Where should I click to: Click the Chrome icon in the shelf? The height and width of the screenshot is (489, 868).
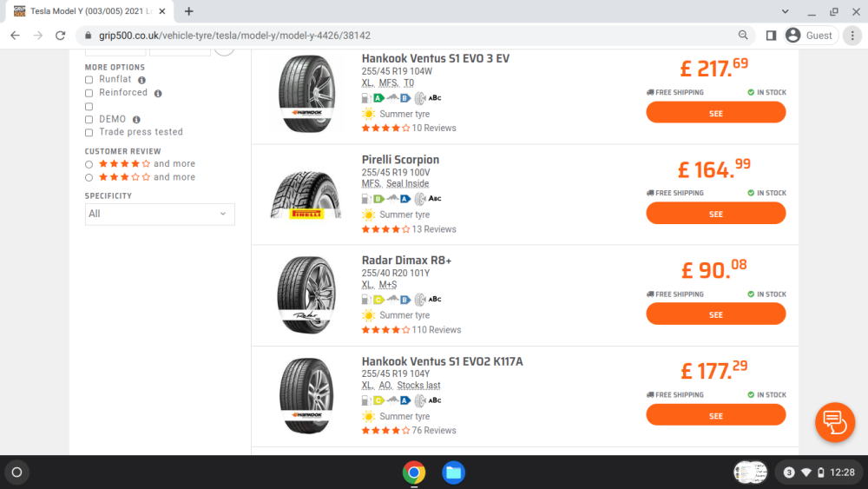[413, 472]
